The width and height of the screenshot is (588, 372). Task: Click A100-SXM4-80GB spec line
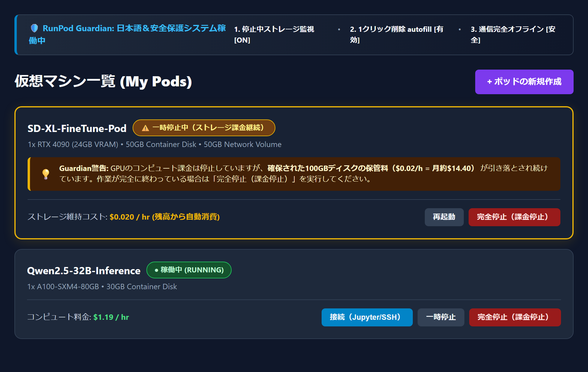102,286
